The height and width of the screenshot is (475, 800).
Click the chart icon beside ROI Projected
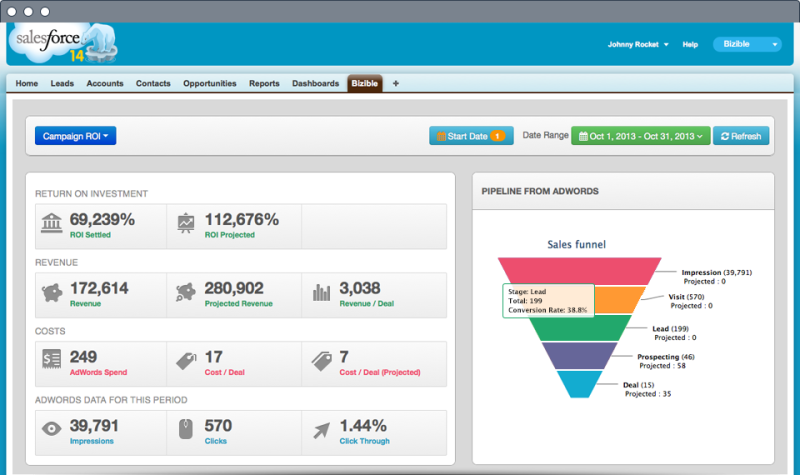click(186, 223)
